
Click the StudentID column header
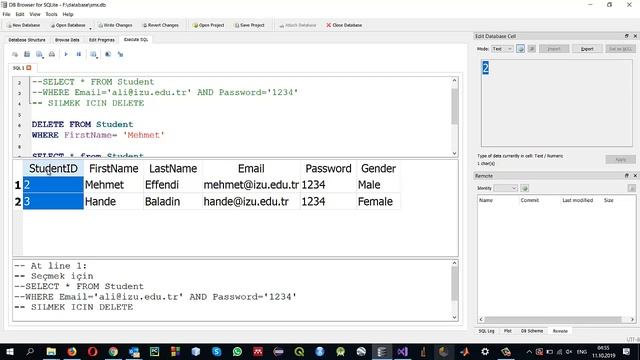tap(53, 169)
